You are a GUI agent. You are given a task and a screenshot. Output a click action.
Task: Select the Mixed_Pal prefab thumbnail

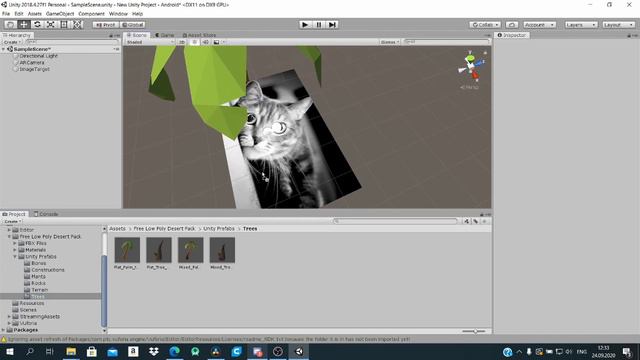click(x=191, y=250)
